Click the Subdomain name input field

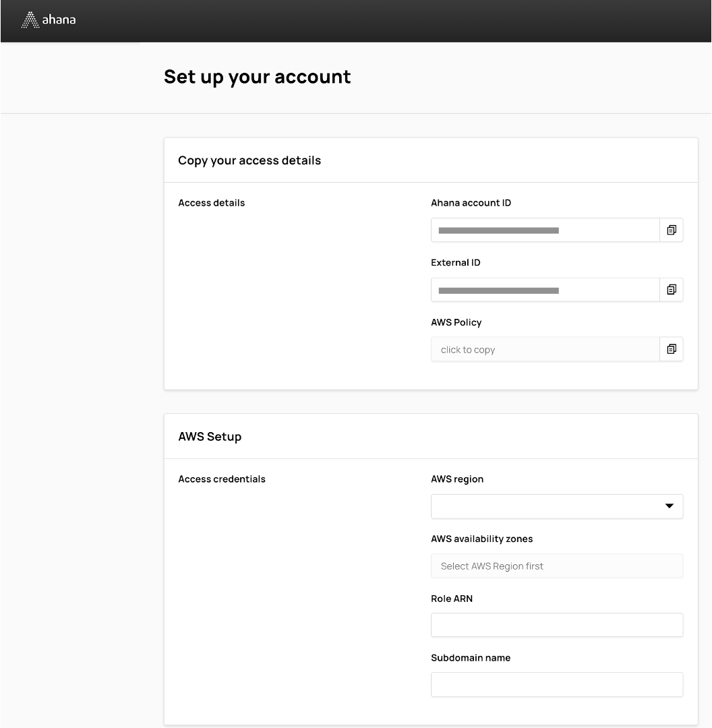click(557, 684)
